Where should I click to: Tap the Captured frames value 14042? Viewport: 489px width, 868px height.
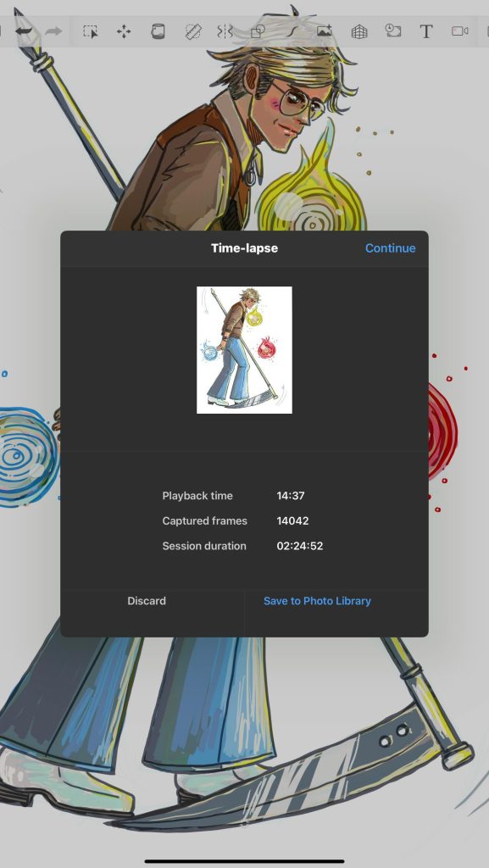click(x=292, y=520)
